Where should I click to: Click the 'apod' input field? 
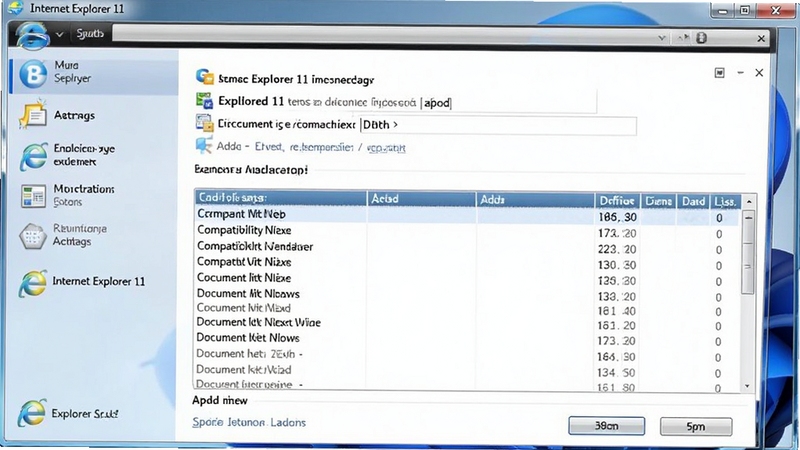(x=508, y=103)
